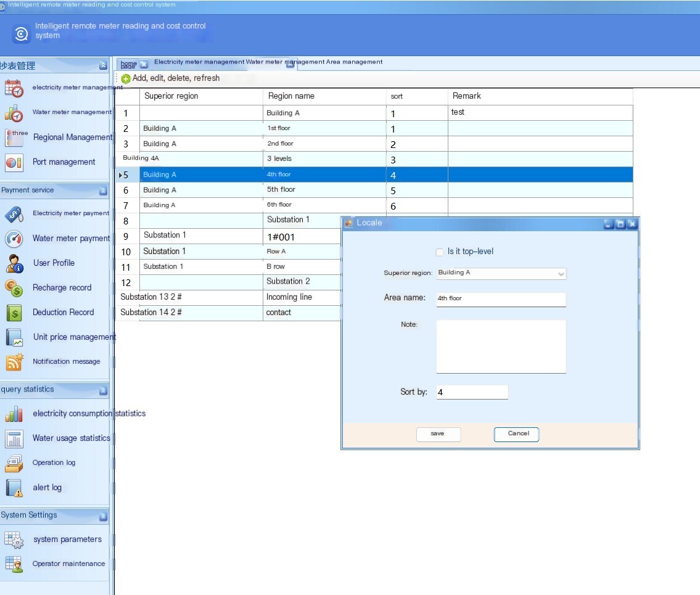Open Operator maintenance icon
This screenshot has height=595, width=700.
click(x=14, y=564)
